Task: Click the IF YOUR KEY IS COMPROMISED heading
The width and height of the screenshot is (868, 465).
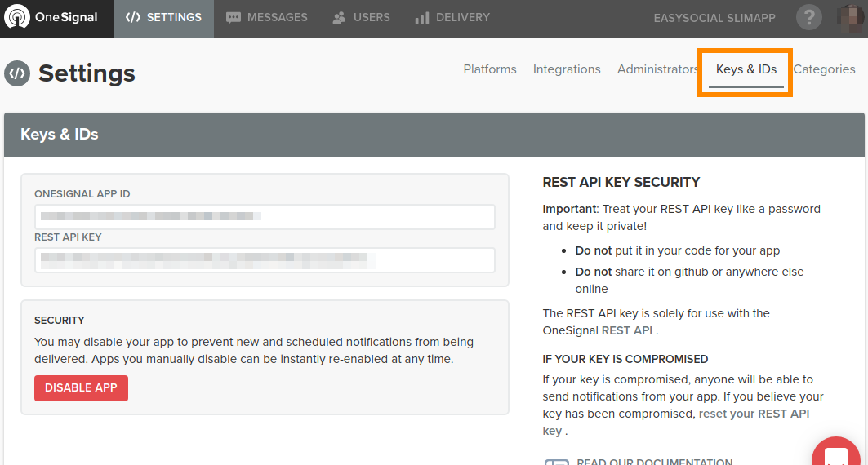Action: click(x=625, y=359)
